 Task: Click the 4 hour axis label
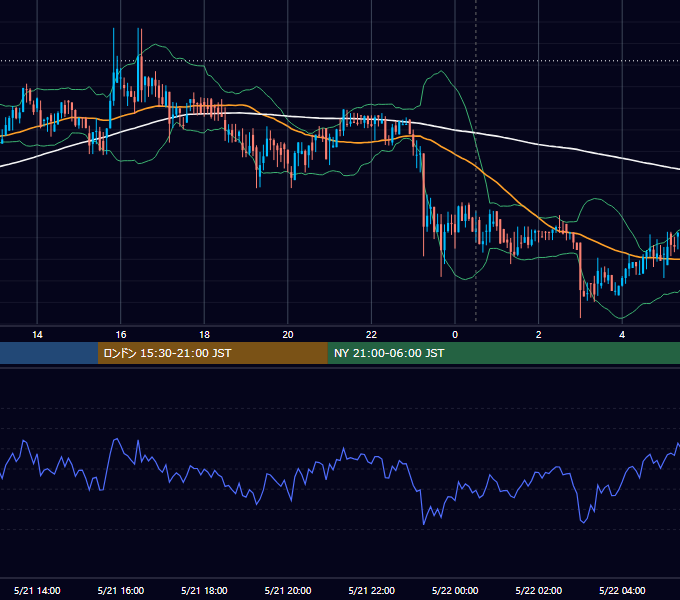click(622, 335)
